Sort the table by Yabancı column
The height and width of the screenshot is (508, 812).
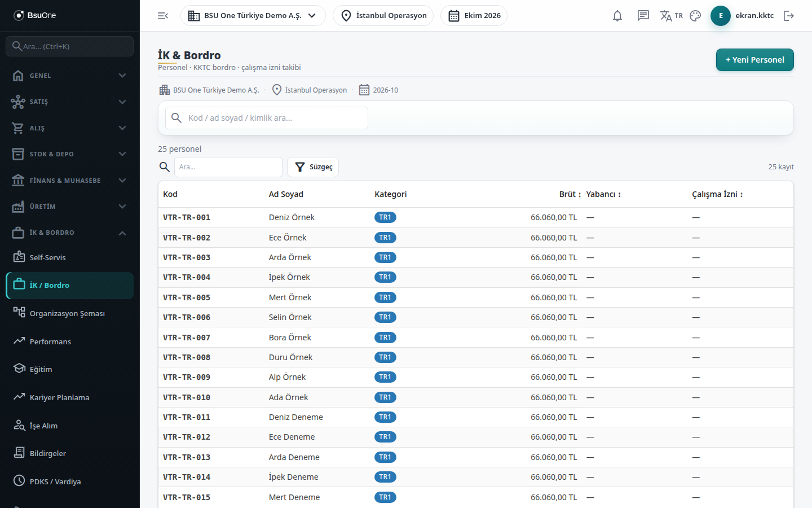pos(603,194)
